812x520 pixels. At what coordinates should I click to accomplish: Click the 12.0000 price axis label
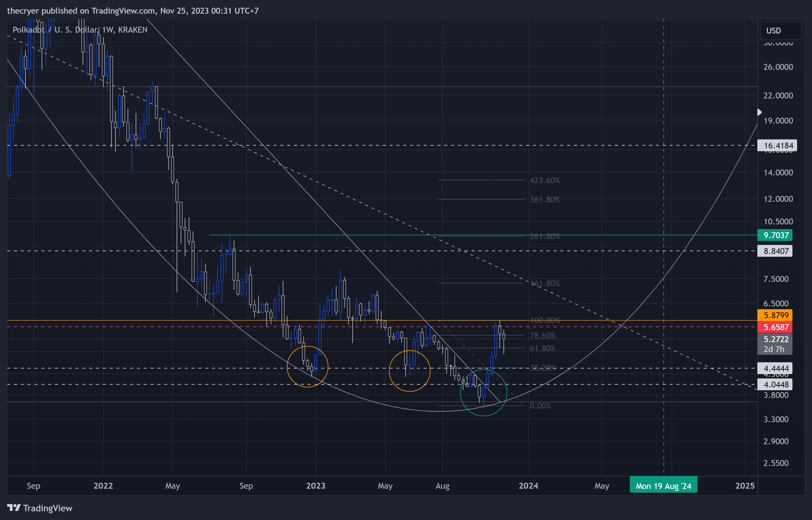pos(778,199)
